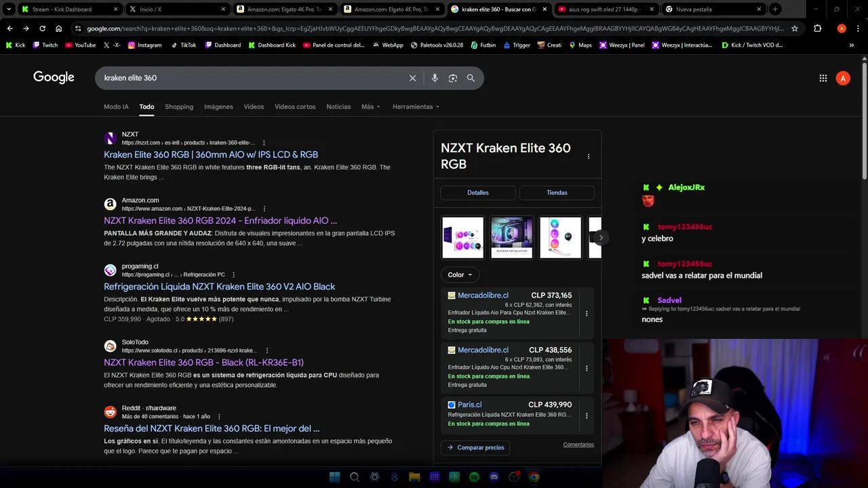Open options for Paris.cl CLP 439,990 offer
This screenshot has width=868, height=488.
click(x=587, y=415)
